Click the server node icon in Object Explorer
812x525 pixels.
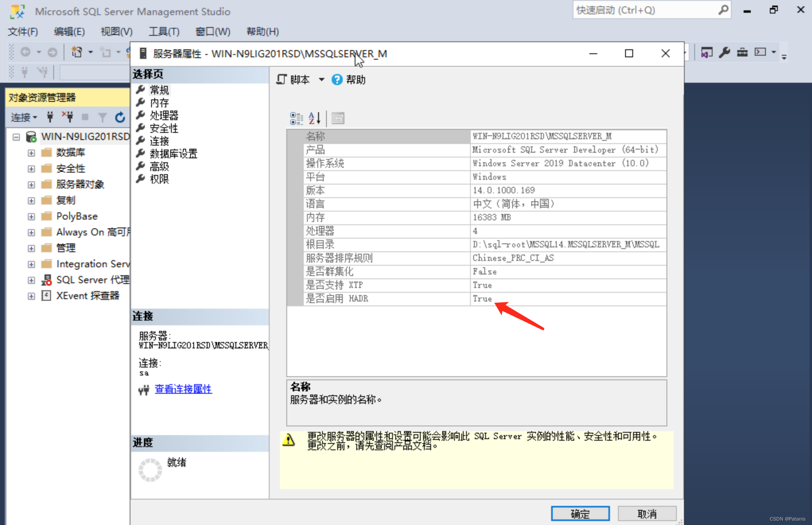pyautogui.click(x=31, y=137)
